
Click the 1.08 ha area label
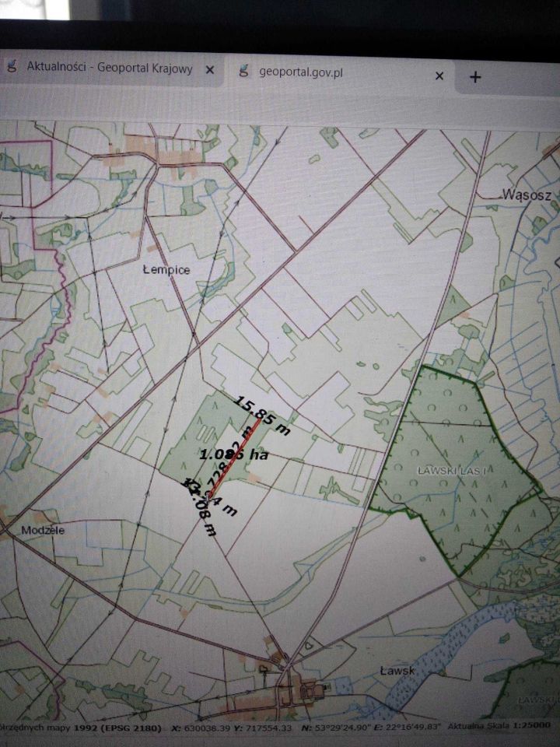(233, 454)
